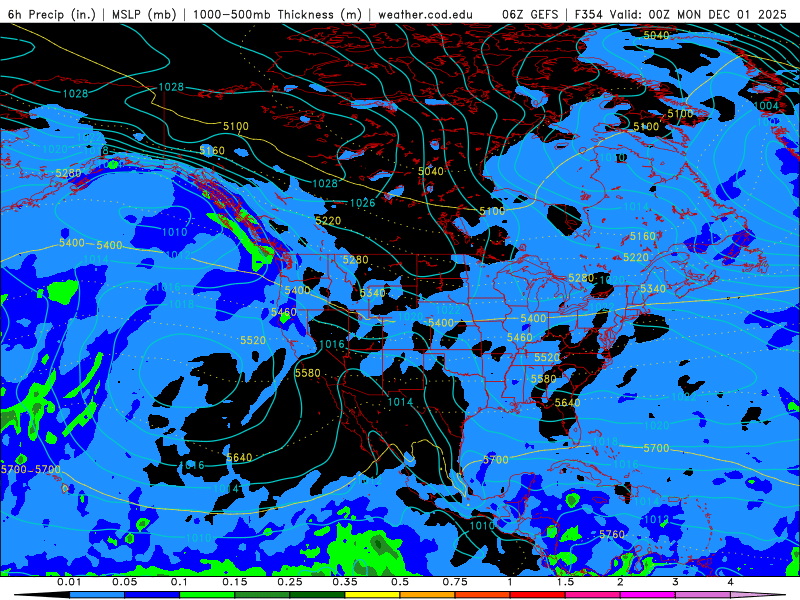Click the '6h Precip (in.)' title text
The height and width of the screenshot is (600, 800).
(x=52, y=14)
